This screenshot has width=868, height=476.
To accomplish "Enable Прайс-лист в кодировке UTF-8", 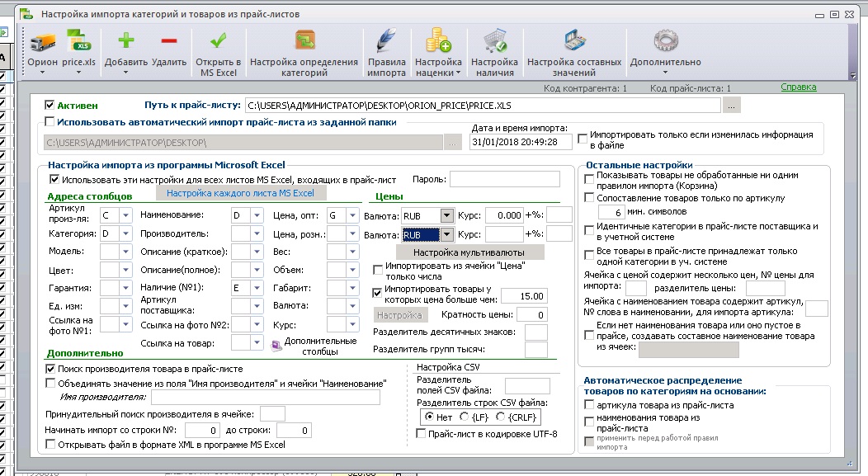I will click(x=421, y=433).
